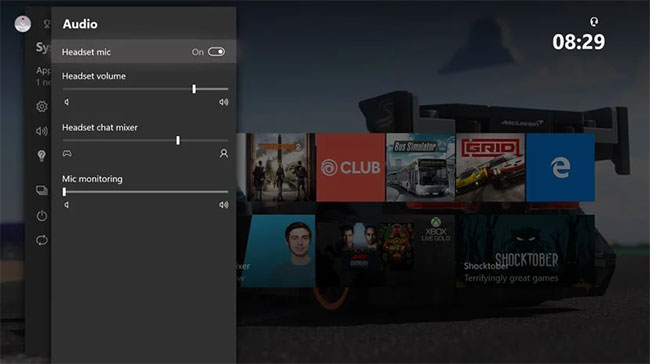This screenshot has height=364, width=650.
Task: Click the person chat icon under chat mixer
Action: point(223,153)
